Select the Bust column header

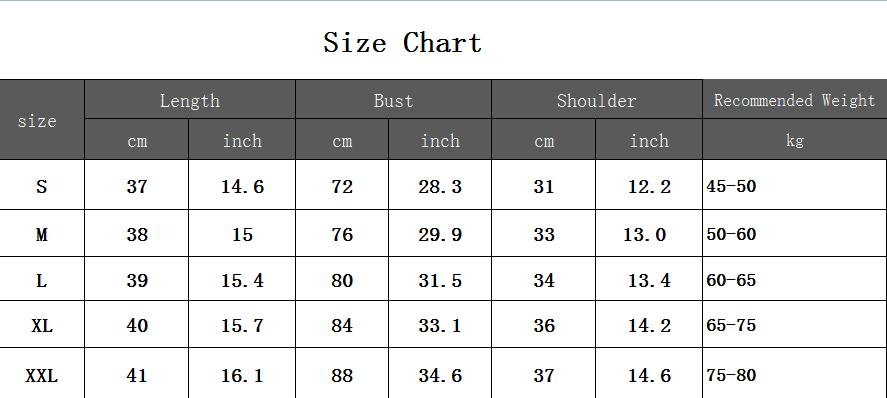click(x=393, y=101)
